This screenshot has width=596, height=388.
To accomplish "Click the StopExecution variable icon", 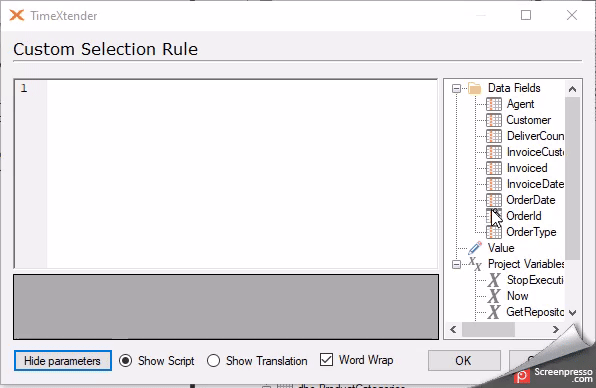I will [494, 280].
